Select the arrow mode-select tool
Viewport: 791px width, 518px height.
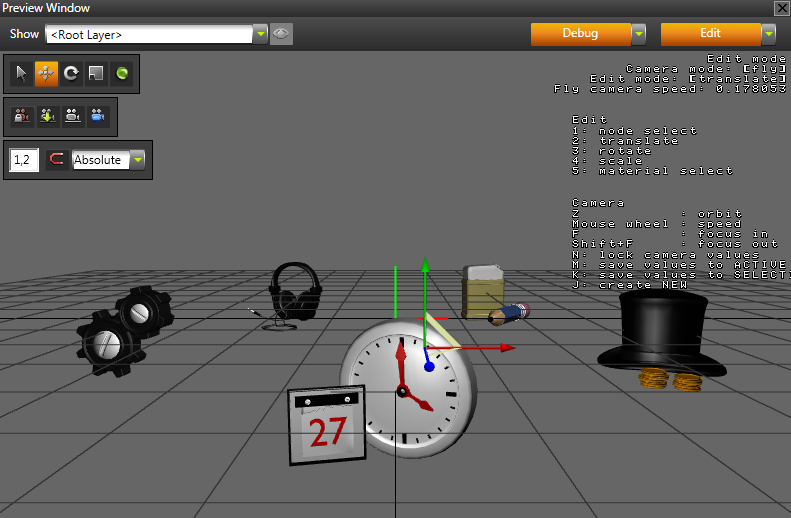point(22,74)
